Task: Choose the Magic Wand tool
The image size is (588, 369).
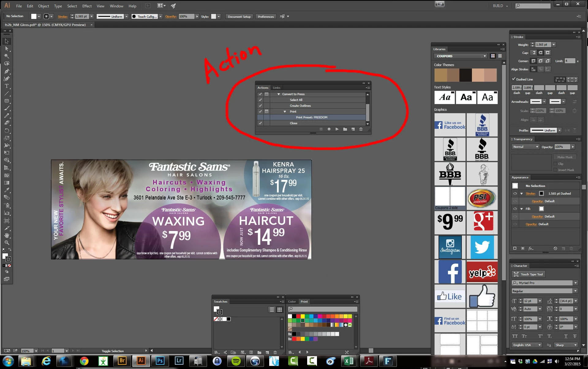Action: tap(7, 56)
